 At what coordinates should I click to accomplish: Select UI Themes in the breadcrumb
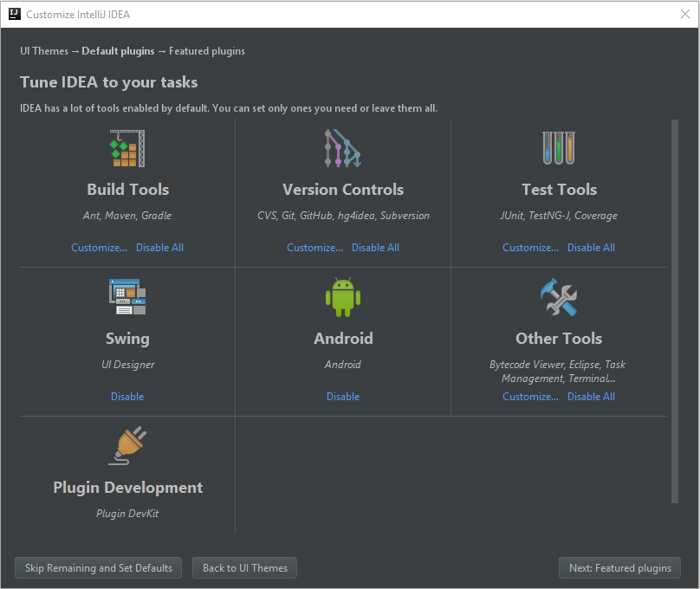coord(43,51)
